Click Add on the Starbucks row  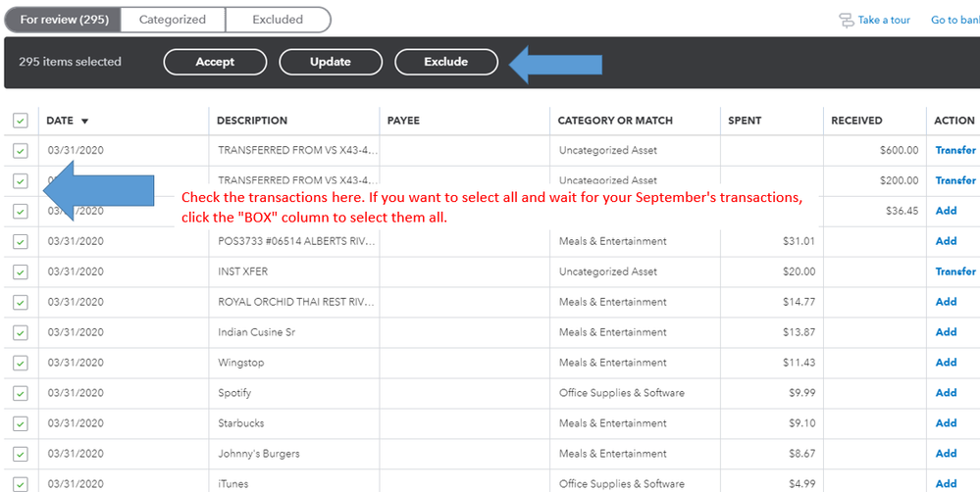tap(947, 423)
